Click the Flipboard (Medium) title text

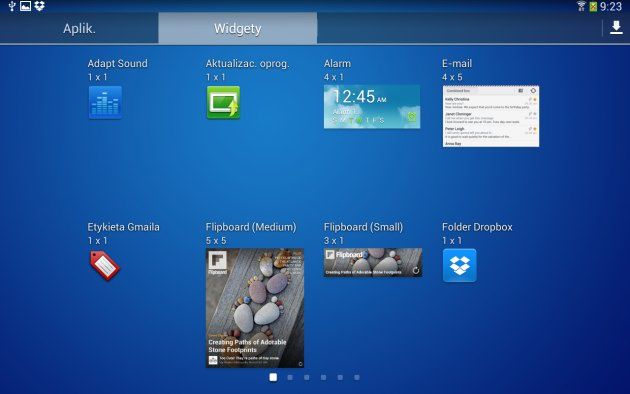pos(251,227)
